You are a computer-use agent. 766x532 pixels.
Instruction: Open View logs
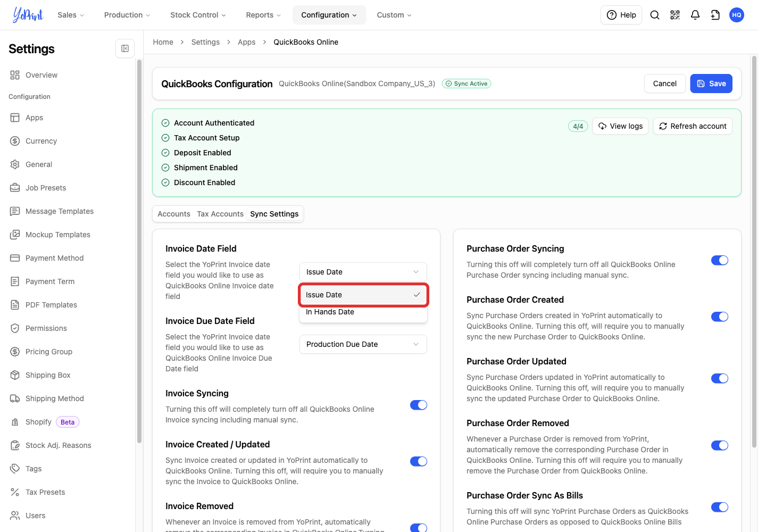tap(620, 126)
